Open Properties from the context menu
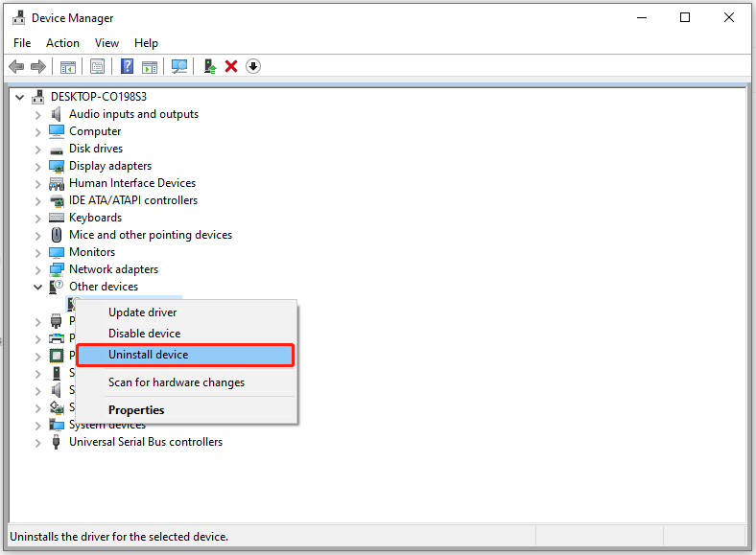This screenshot has width=756, height=555. (x=186, y=410)
